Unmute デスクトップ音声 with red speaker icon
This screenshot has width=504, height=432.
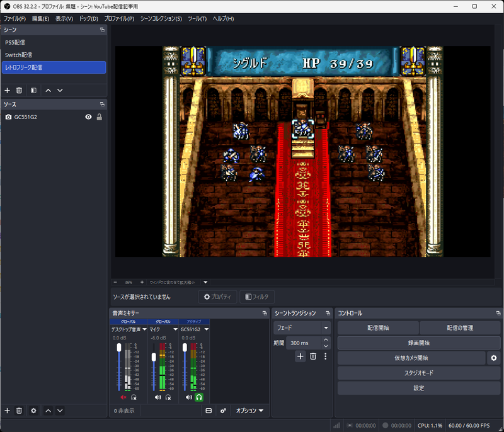123,397
